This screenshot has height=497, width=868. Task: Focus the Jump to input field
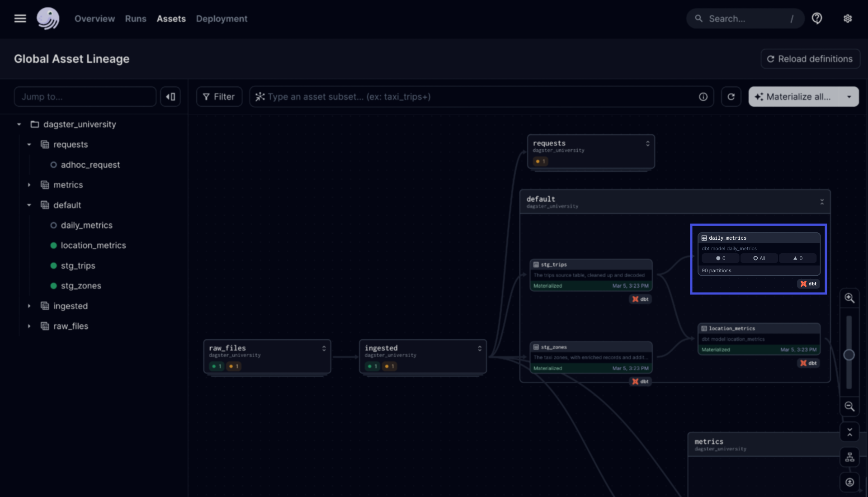[x=85, y=97]
